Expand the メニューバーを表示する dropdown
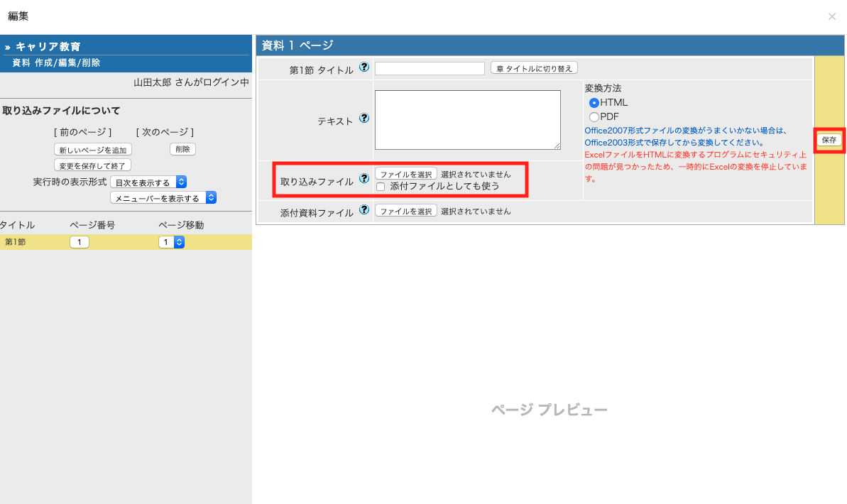Screen dimensions: 847x504 (163, 198)
